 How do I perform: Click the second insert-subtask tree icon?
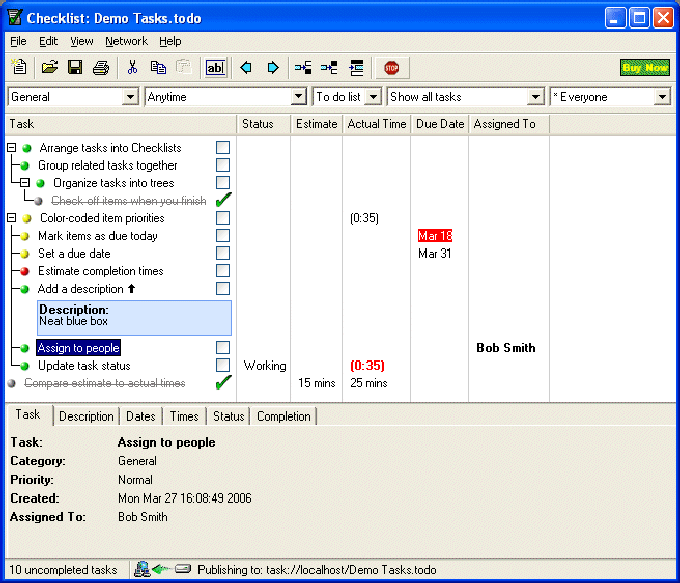[329, 68]
